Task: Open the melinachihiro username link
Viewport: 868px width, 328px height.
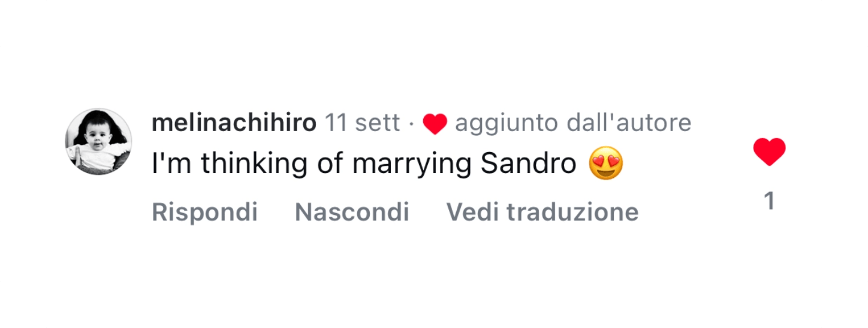Action: click(234, 123)
